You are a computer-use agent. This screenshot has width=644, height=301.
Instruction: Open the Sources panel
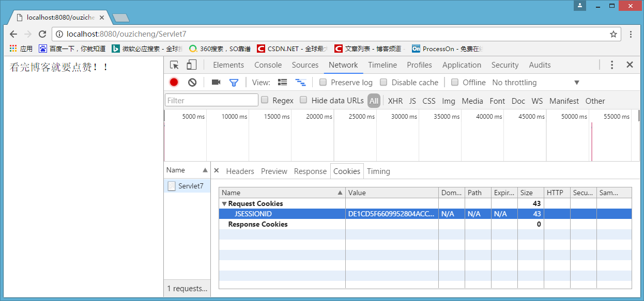(305, 65)
